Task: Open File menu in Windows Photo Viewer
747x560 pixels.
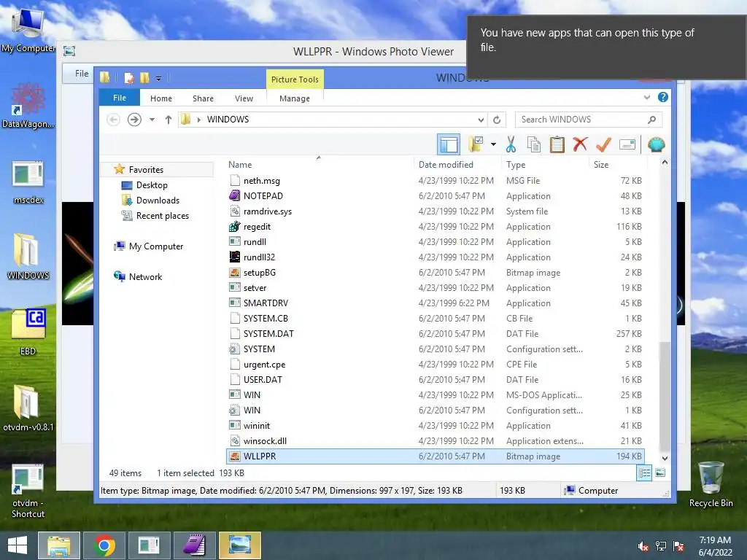Action: click(x=82, y=74)
